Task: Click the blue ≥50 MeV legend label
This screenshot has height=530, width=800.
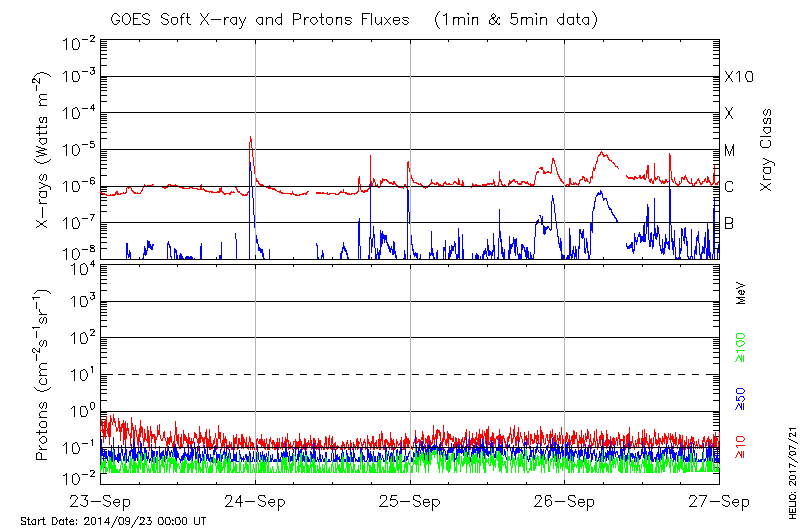Action: pyautogui.click(x=741, y=398)
